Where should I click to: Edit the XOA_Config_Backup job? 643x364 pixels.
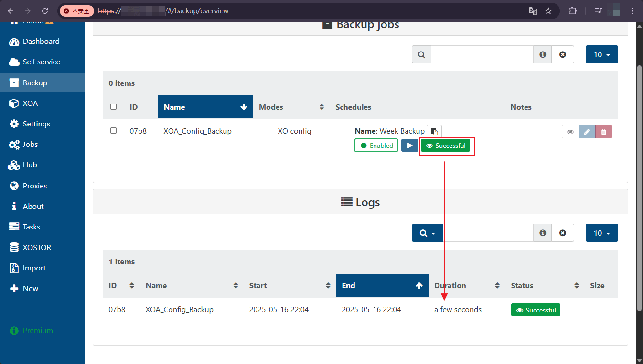point(587,132)
